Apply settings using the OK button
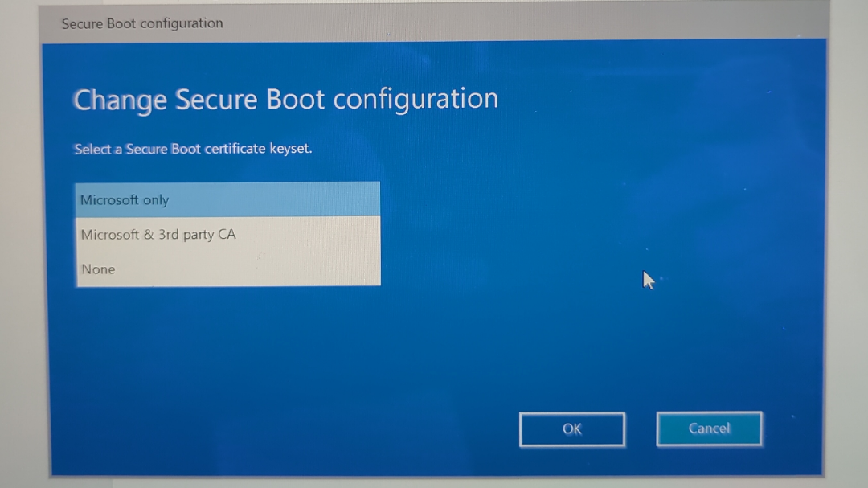This screenshot has width=868, height=488. click(572, 429)
